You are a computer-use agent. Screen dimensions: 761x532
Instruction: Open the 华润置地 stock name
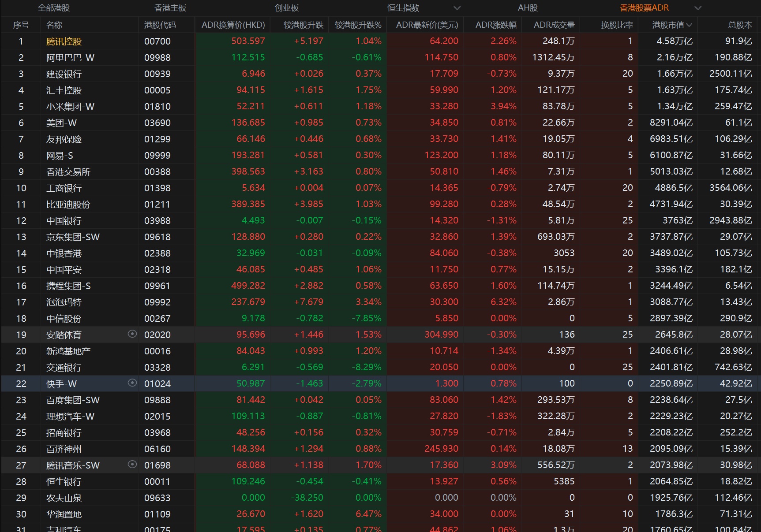[x=64, y=514]
